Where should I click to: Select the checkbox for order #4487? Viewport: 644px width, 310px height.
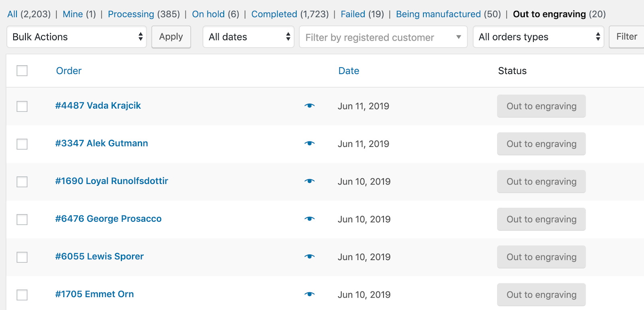22,106
